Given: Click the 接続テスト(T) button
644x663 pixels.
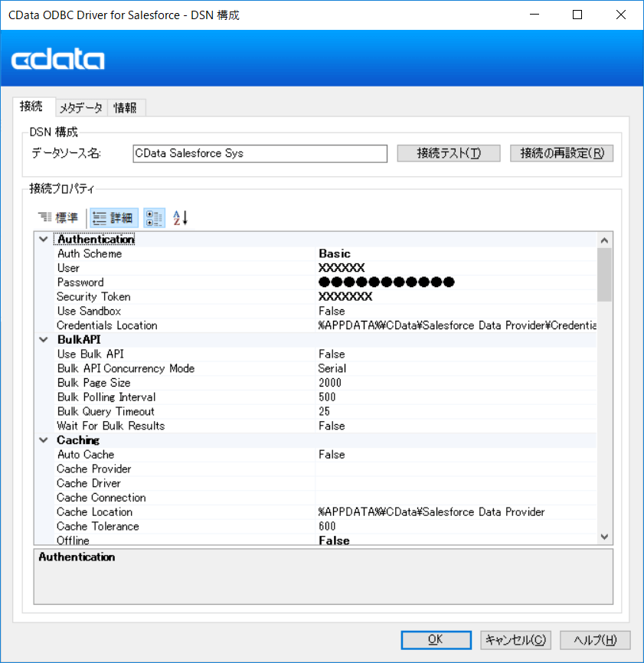Looking at the screenshot, I should tap(449, 153).
